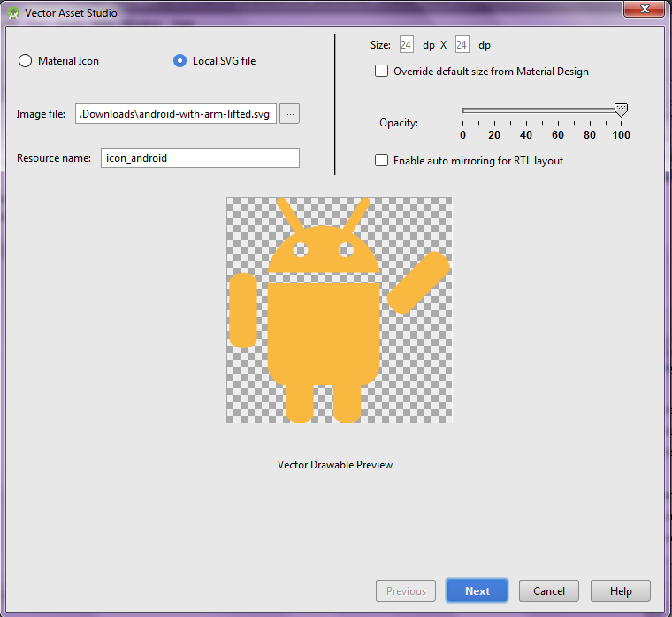Screen dimensions: 672x617
Task: Click the Next button
Action: click(477, 590)
